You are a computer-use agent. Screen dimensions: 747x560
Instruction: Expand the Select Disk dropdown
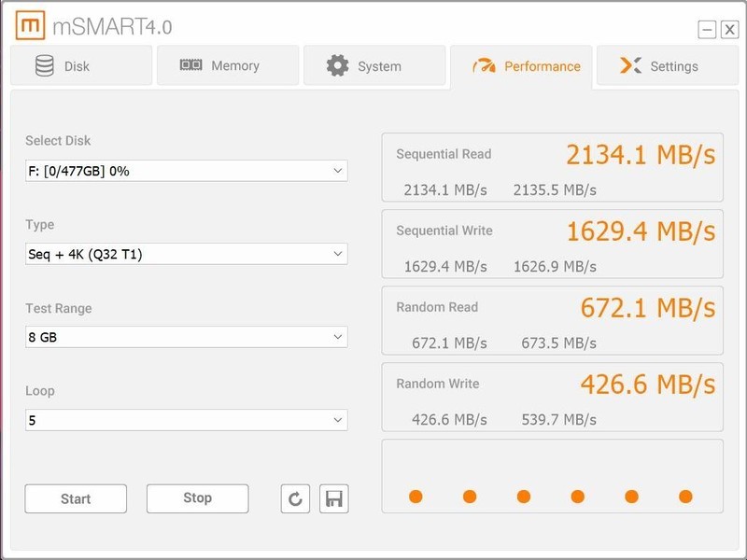pos(186,171)
